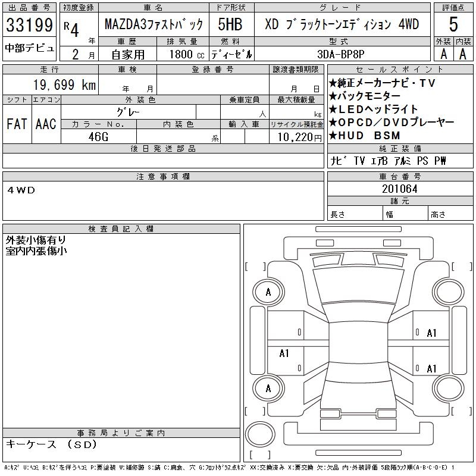Select sales point LEDヘッドライト
The image size is (476, 476).
[x=374, y=109]
